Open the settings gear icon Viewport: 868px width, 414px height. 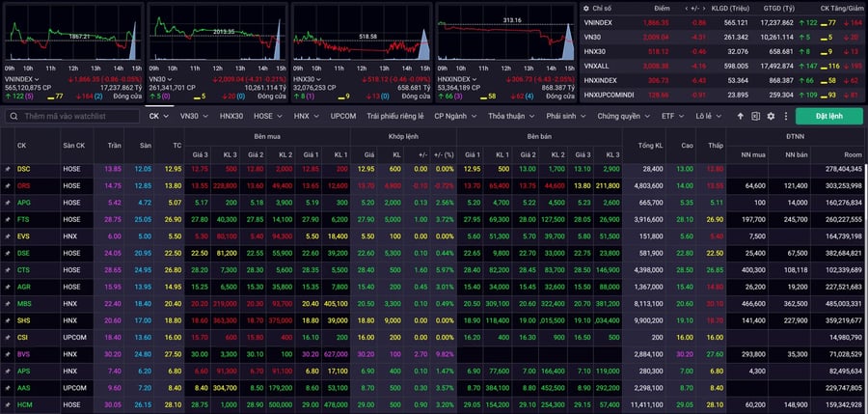coord(771,117)
